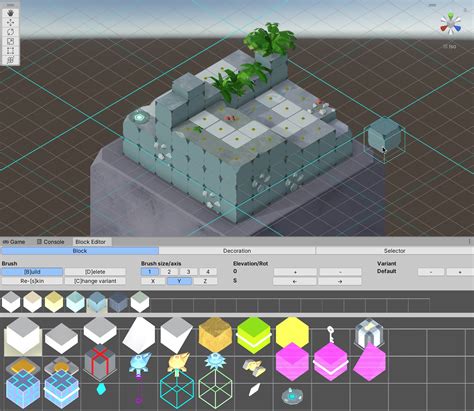Rotate block with right arrow button
Image resolution: width=474 pixels, height=411 pixels.
[x=340, y=281]
